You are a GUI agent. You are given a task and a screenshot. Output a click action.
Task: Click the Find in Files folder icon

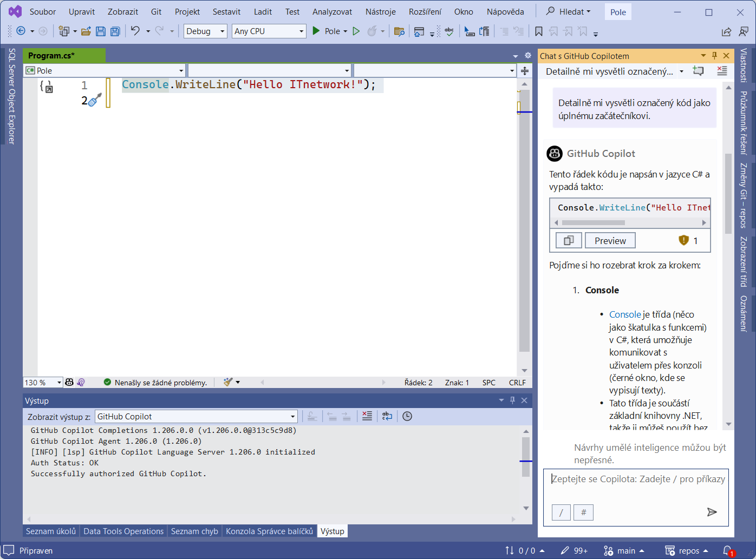[399, 31]
